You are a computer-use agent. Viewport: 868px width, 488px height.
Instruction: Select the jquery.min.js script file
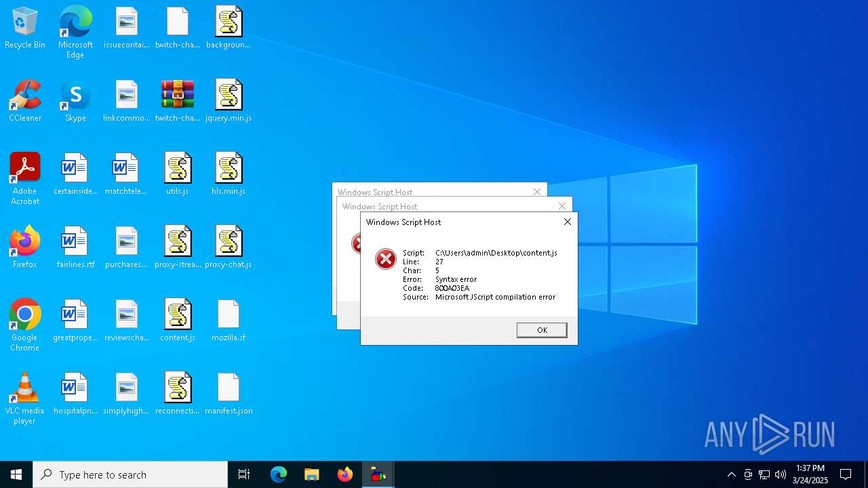coord(229,101)
